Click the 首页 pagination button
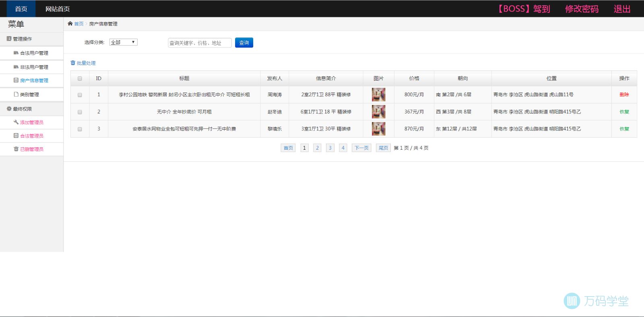644x317 pixels. (x=288, y=148)
